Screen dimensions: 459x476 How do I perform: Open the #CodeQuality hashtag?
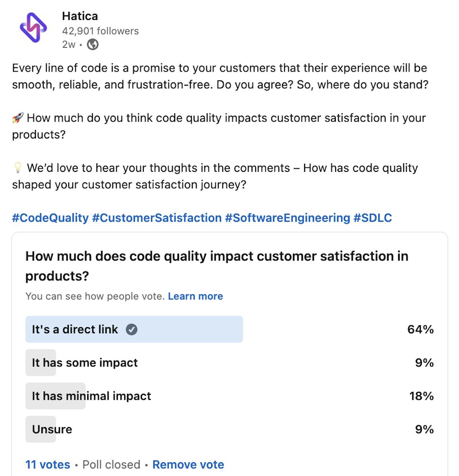point(50,218)
